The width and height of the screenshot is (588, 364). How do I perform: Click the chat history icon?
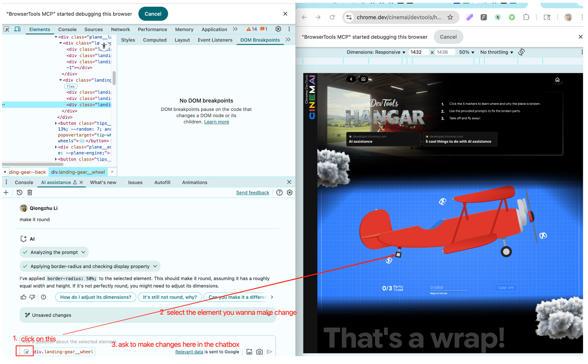pos(20,193)
